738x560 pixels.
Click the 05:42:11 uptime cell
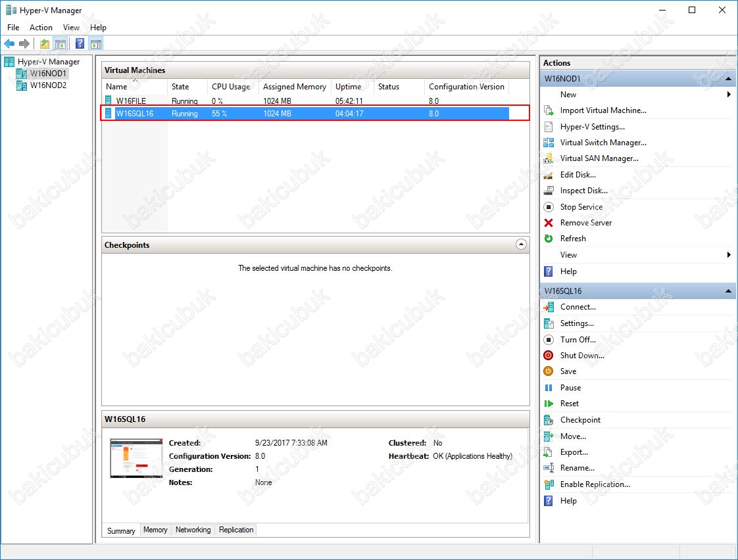(349, 101)
